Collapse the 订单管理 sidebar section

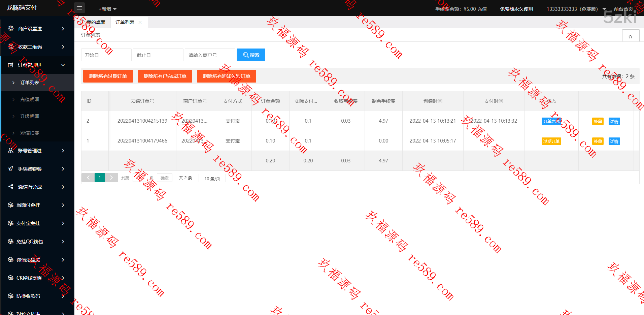click(x=37, y=65)
